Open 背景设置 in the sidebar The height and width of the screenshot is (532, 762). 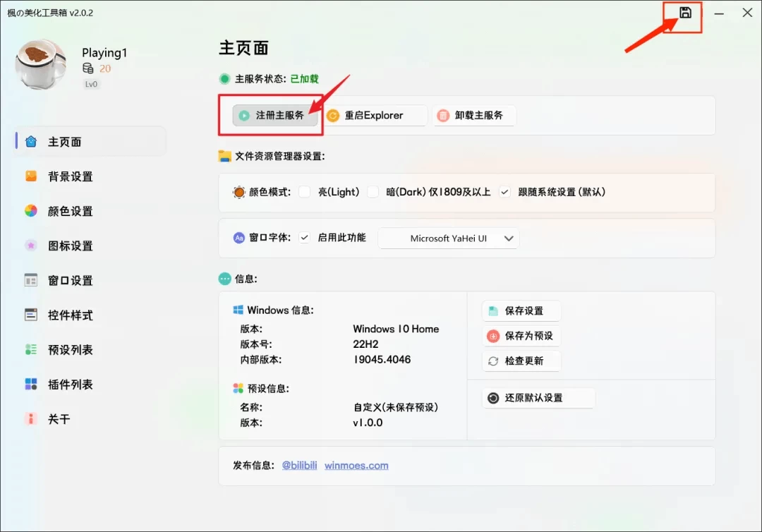(90, 176)
